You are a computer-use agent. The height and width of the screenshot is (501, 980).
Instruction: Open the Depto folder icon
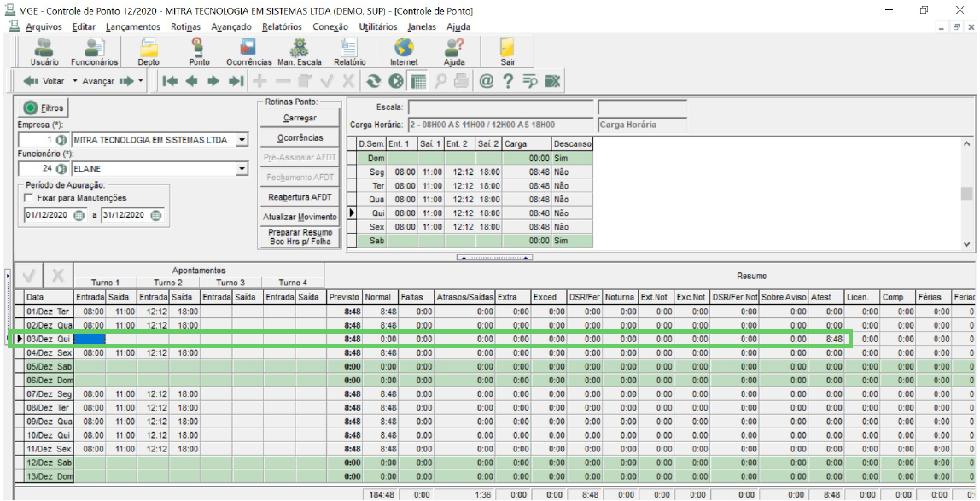(149, 51)
